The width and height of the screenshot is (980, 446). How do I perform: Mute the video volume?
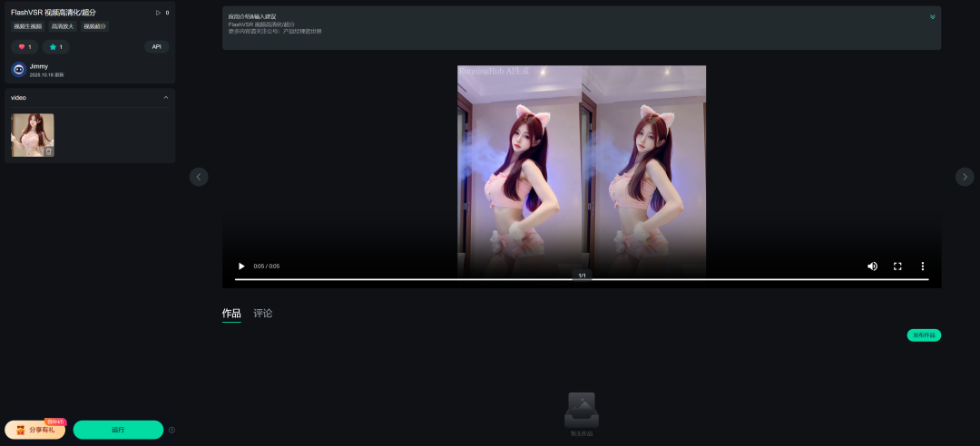[872, 267]
